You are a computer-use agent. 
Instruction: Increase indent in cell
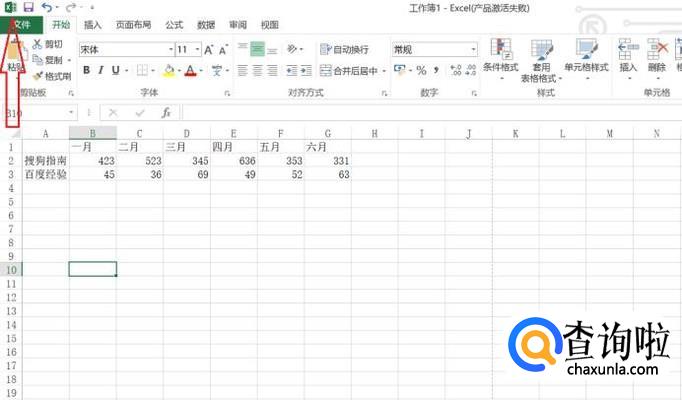306,70
